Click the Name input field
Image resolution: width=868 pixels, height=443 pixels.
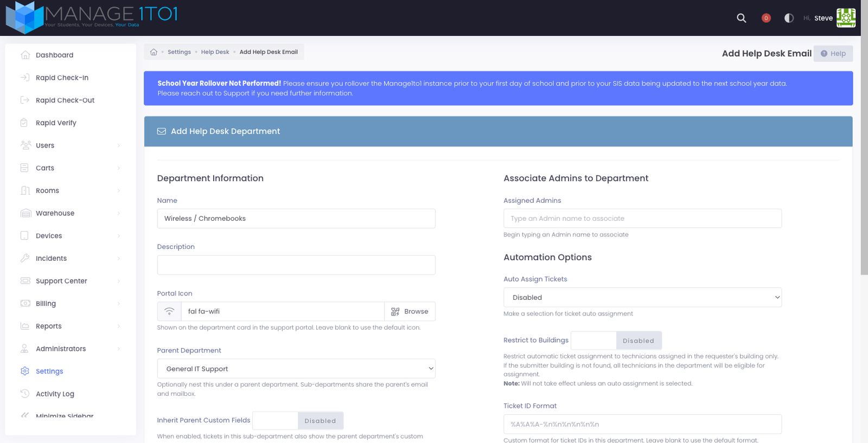[x=296, y=219]
